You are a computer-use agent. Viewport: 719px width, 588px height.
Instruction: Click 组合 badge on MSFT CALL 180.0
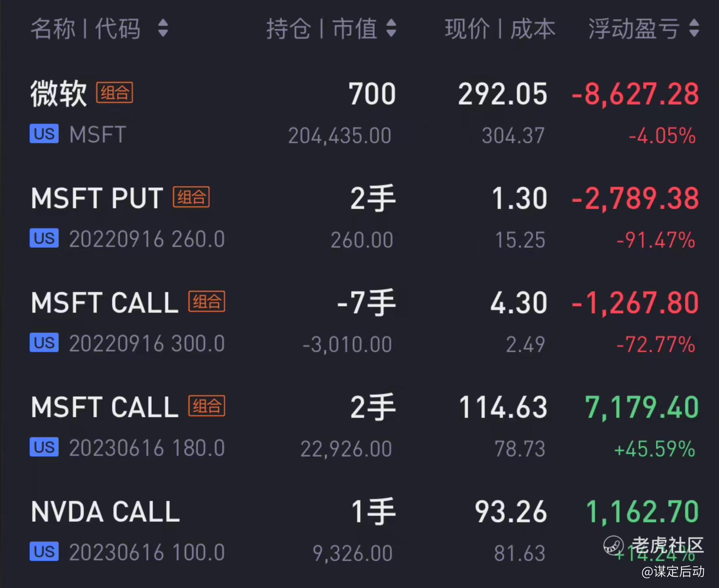tap(207, 406)
